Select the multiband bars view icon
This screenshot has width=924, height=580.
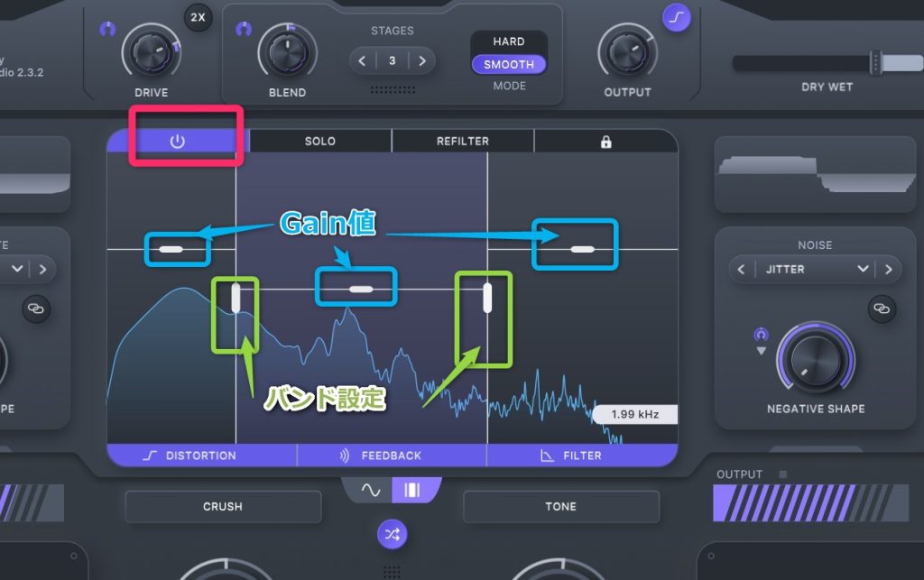tap(412, 490)
